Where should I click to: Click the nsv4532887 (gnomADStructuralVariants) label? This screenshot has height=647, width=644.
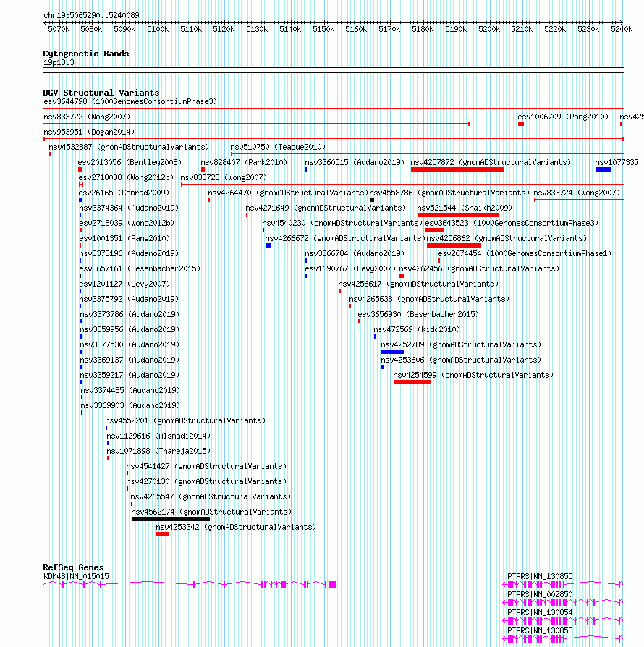point(129,148)
